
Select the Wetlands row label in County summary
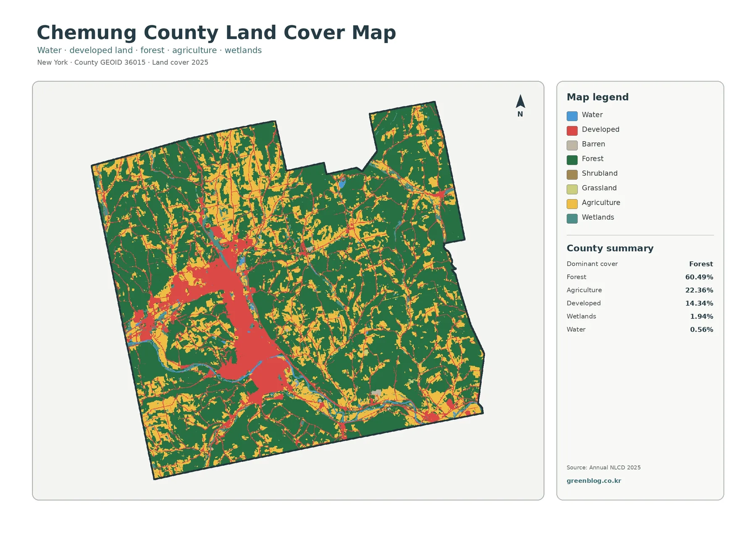coord(581,316)
